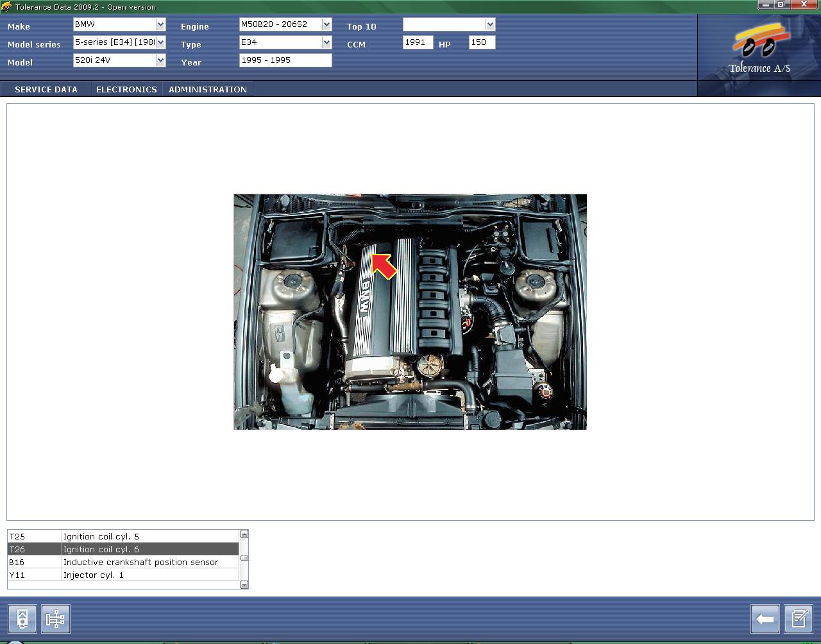
Task: Click the Year field showing 1995 - 1995
Action: pos(285,60)
